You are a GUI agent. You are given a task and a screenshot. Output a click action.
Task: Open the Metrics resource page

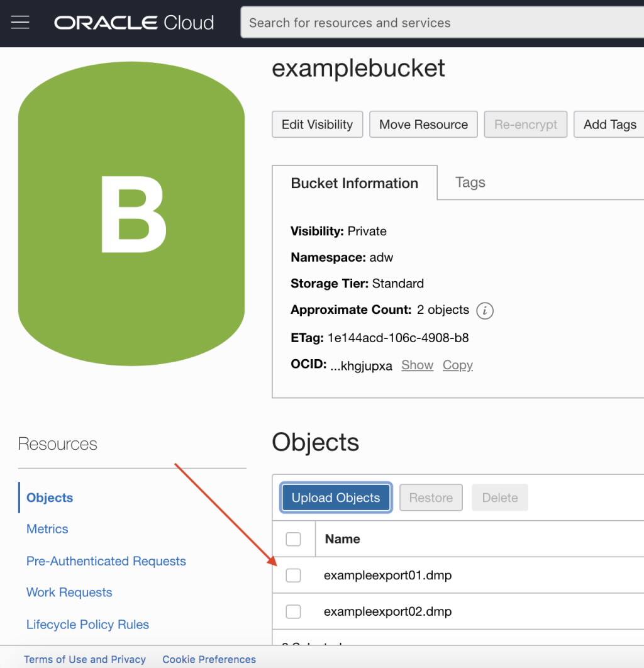47,528
